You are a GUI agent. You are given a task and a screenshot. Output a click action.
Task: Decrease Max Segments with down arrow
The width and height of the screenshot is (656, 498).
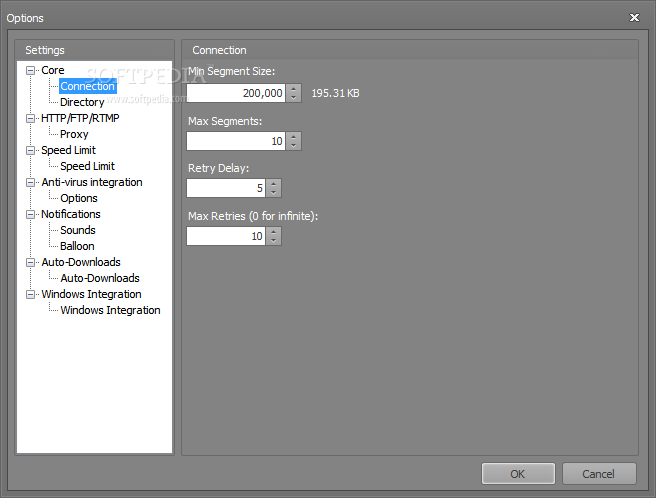coord(293,146)
